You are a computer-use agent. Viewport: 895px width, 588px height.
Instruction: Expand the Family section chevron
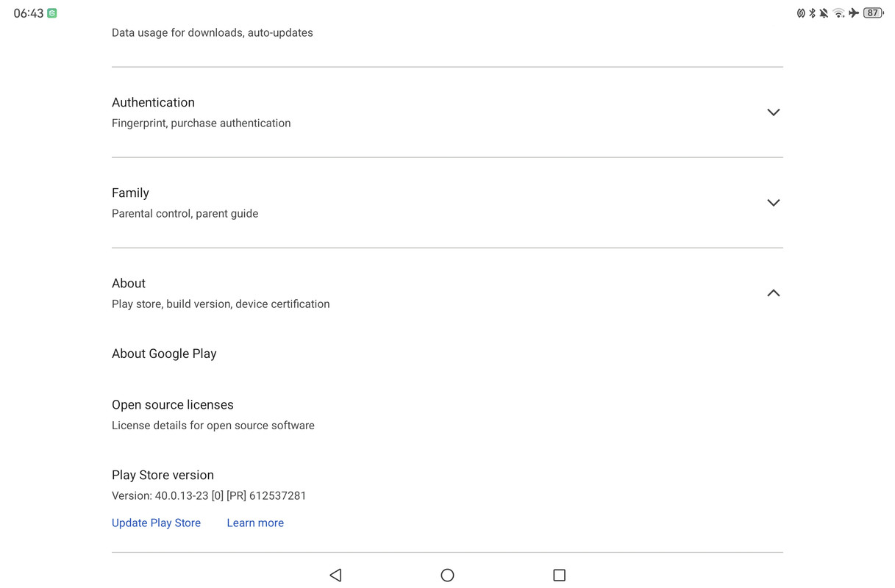773,203
